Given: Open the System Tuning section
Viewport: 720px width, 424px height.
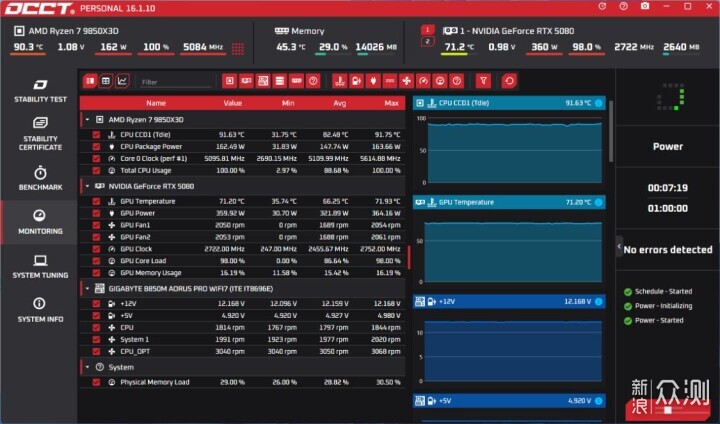Looking at the screenshot, I should (40, 266).
